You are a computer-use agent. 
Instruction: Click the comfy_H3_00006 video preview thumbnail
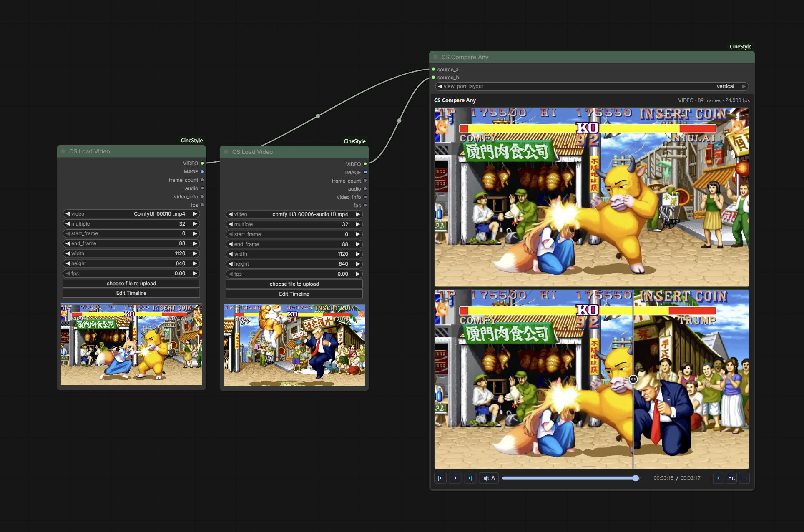(x=294, y=345)
